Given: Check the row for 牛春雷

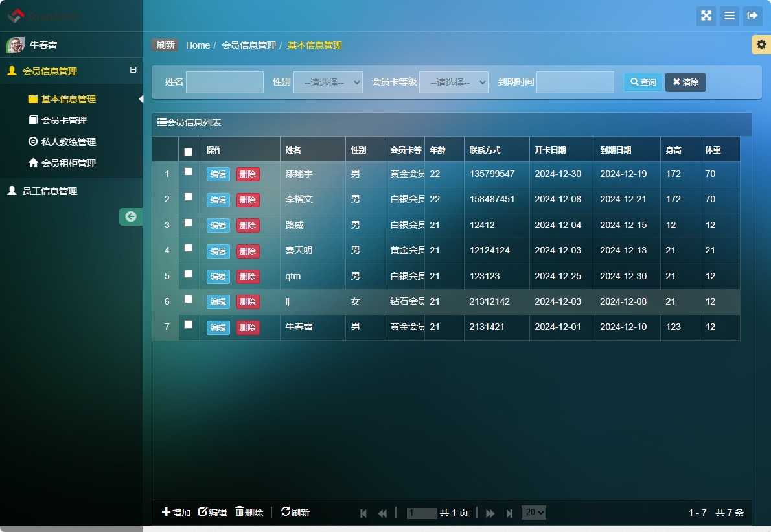Looking at the screenshot, I should click(x=188, y=325).
